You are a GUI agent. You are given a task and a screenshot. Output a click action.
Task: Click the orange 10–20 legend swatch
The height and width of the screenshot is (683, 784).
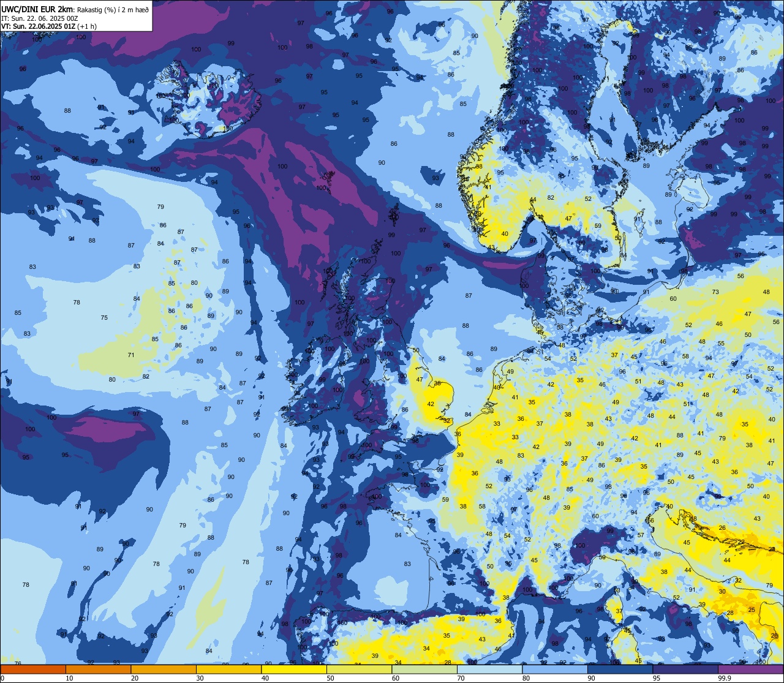click(x=98, y=669)
